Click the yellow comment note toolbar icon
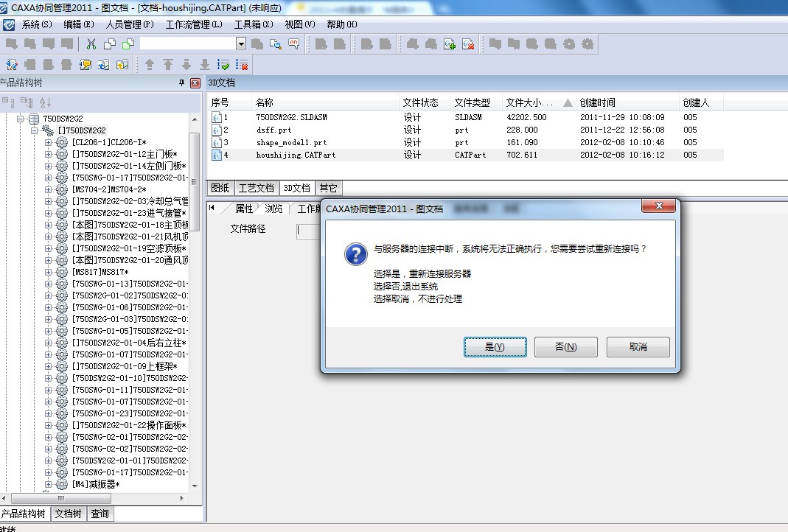The height and width of the screenshot is (532, 788). click(x=86, y=65)
